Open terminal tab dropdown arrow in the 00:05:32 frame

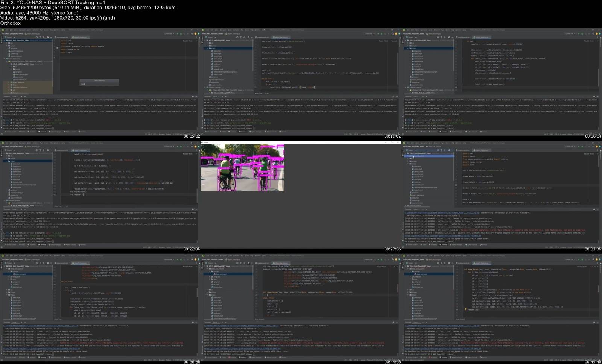click(x=25, y=97)
